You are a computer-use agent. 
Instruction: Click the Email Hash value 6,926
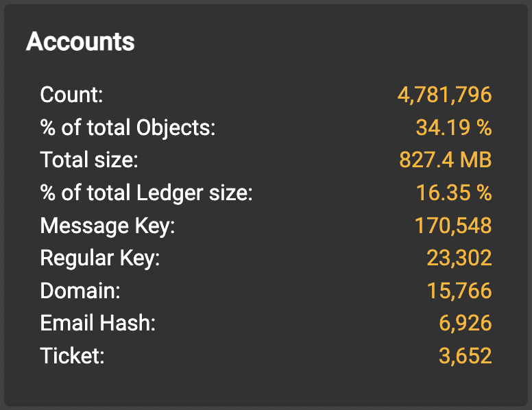[x=465, y=324]
